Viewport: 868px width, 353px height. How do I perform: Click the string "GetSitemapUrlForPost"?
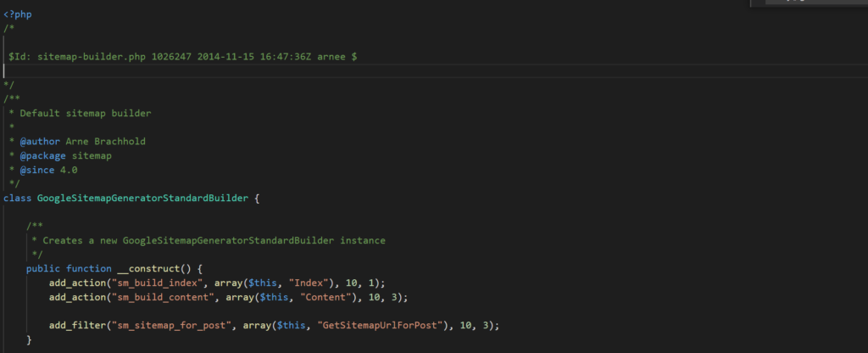[379, 326]
